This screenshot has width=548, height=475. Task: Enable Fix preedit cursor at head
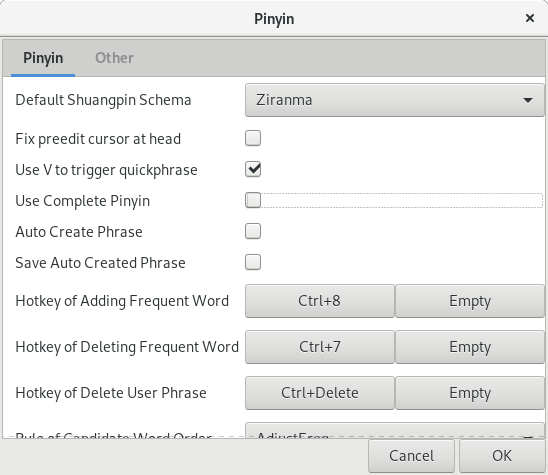click(253, 138)
